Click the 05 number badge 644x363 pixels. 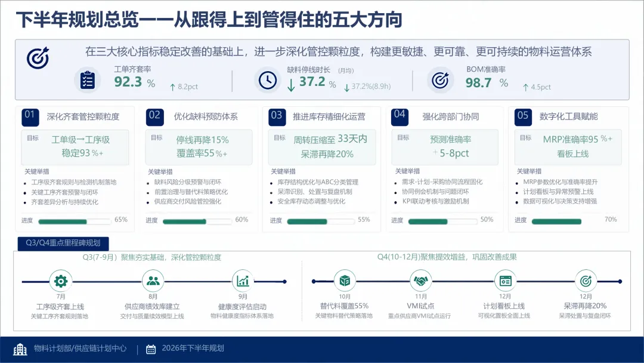[523, 117]
